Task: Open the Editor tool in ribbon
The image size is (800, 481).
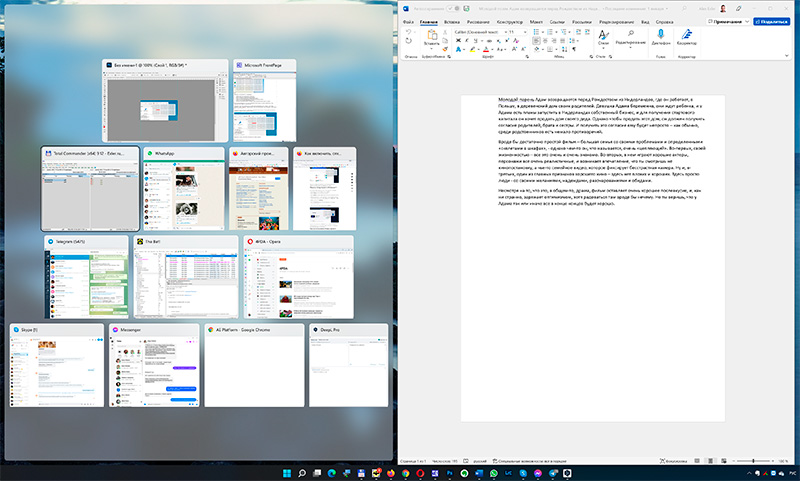Action: [x=688, y=35]
